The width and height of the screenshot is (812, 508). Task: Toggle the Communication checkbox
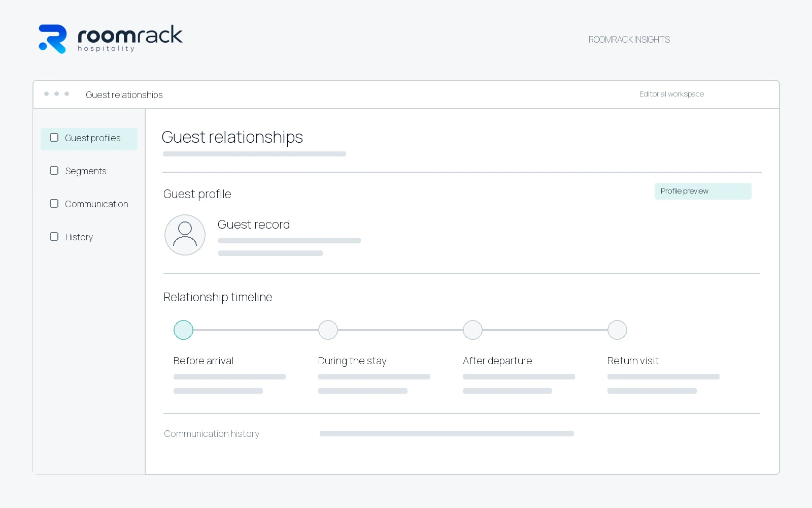tap(54, 204)
